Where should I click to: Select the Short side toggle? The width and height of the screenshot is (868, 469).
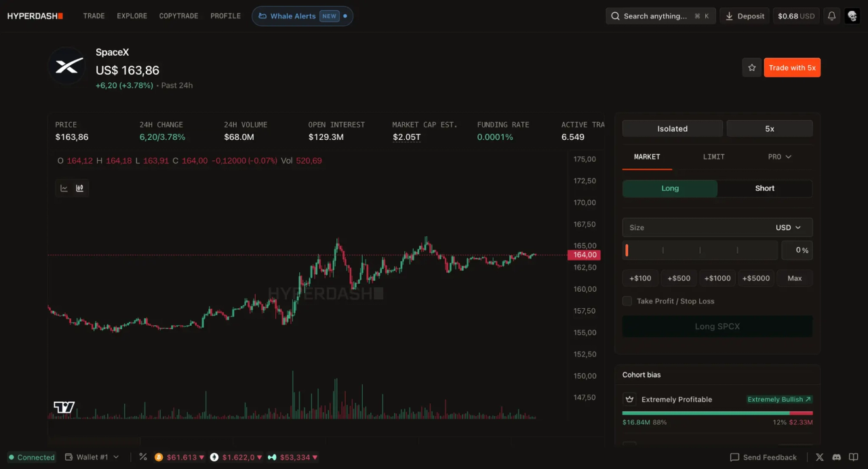pyautogui.click(x=765, y=188)
